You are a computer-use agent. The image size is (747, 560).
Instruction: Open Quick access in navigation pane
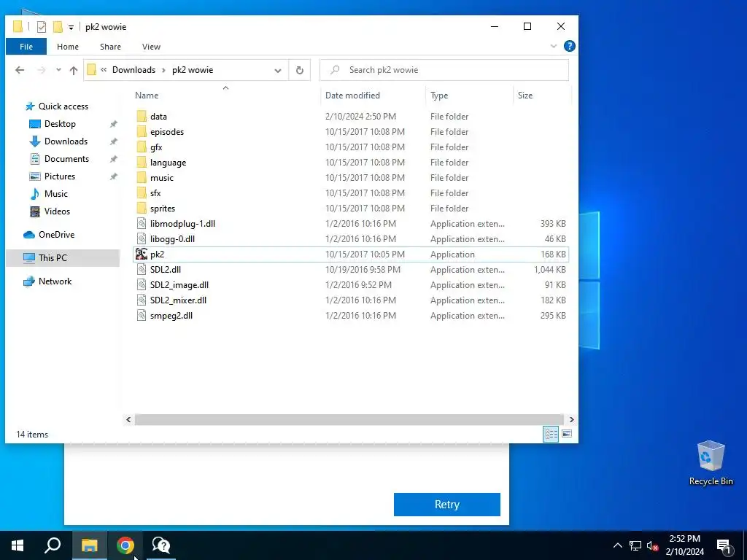point(63,106)
